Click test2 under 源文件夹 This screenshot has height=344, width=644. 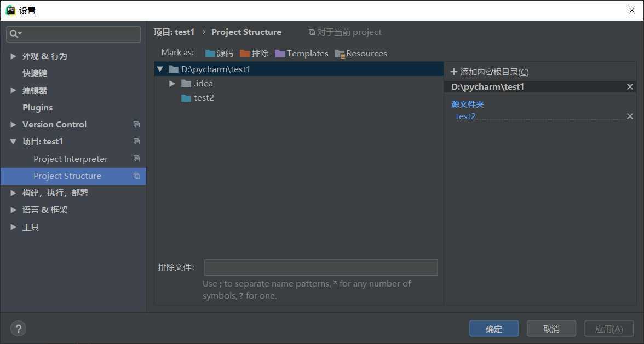465,116
